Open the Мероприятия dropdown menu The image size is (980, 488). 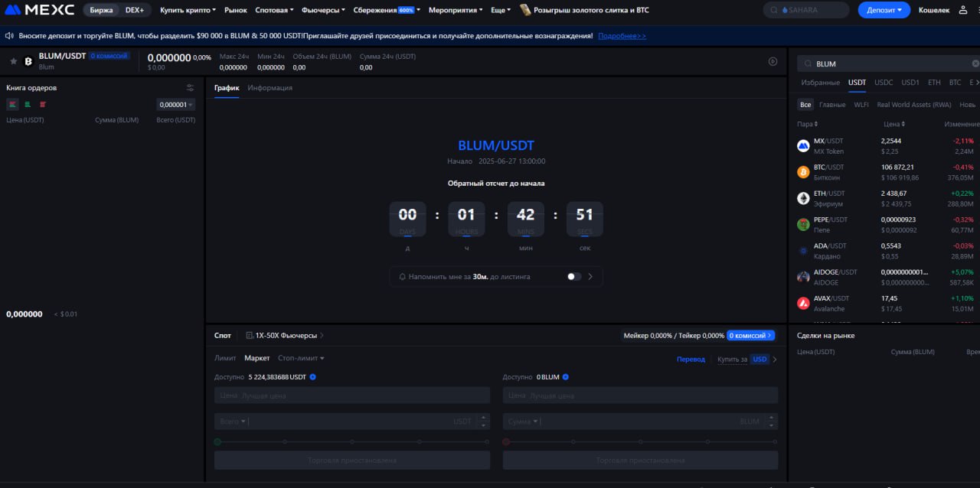(x=456, y=10)
